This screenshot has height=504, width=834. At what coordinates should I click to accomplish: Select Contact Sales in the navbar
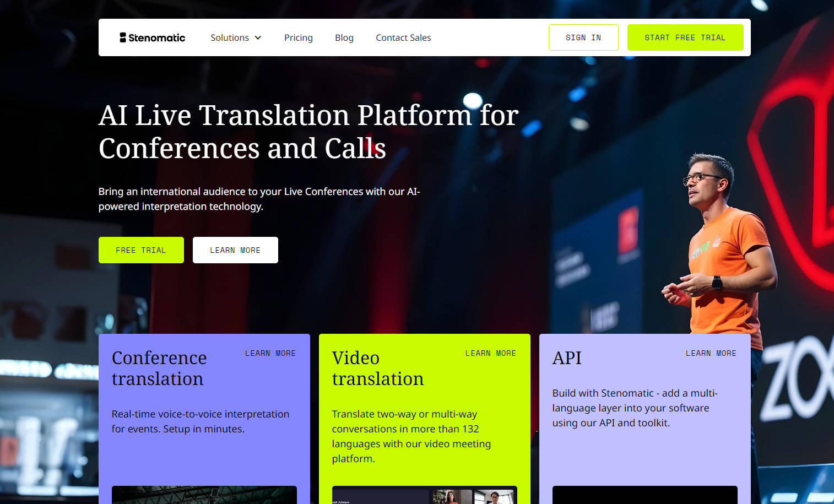403,38
